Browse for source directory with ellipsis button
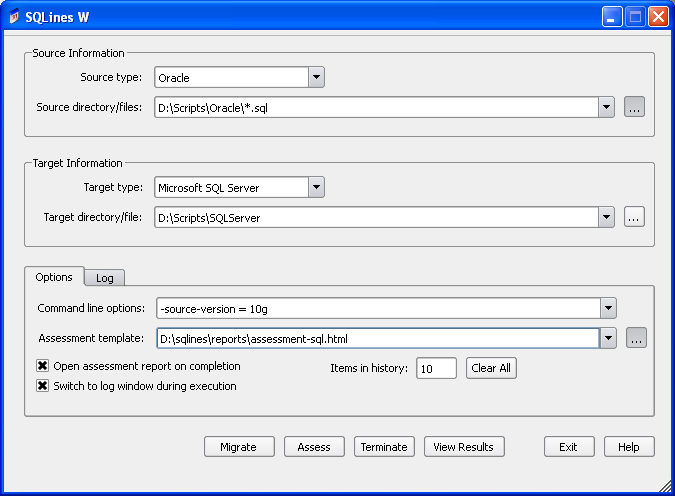The image size is (675, 496). [634, 107]
